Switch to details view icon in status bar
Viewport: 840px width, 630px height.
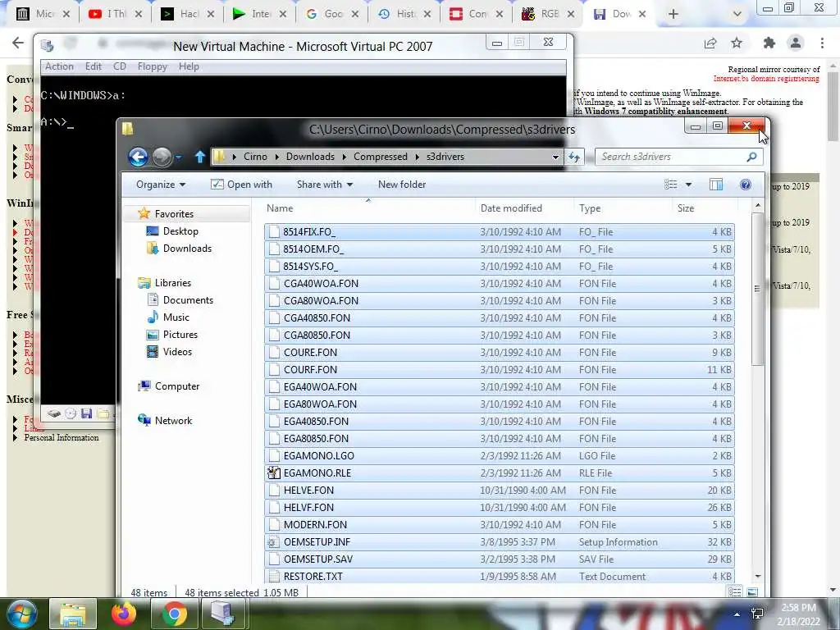tap(734, 592)
